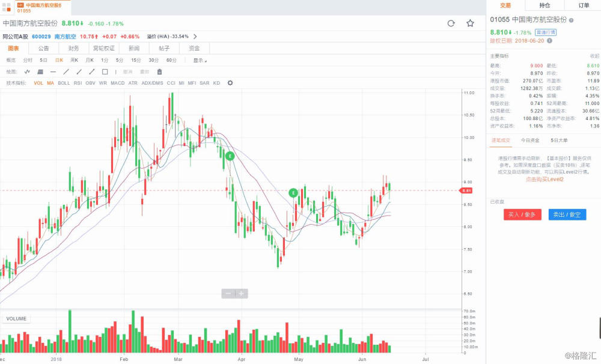Click the grid layout icon beside the stock tab
The image size is (601, 364).
coord(7,7)
